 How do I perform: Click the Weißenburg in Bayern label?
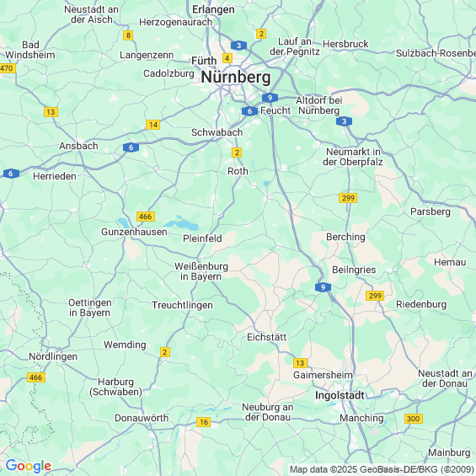201,271
